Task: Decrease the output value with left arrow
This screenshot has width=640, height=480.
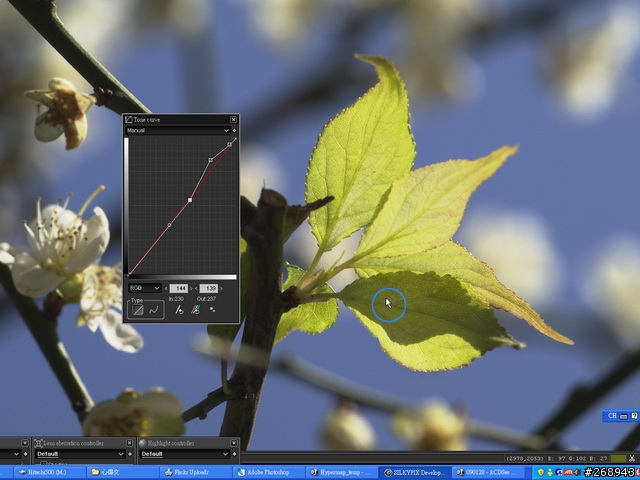Action: click(196, 289)
